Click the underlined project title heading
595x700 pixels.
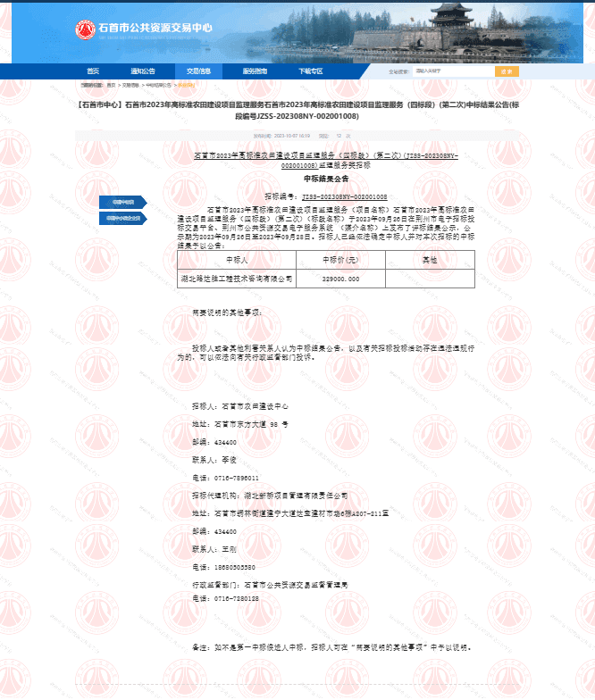pos(325,160)
